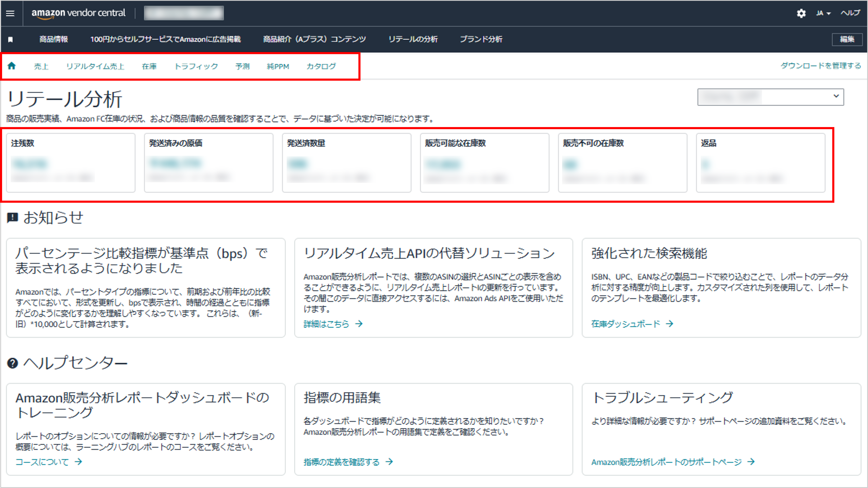Click the 指標の用語集 card title

(342, 398)
